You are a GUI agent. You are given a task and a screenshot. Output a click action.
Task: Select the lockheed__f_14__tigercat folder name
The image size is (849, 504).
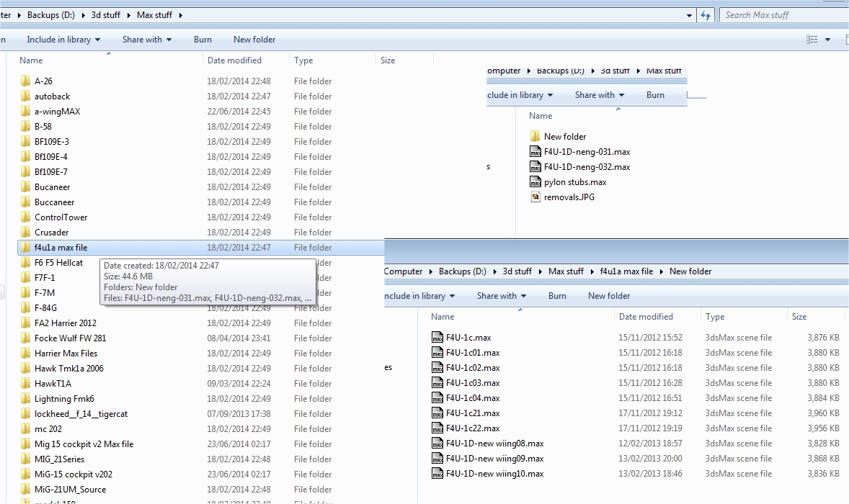click(x=81, y=414)
